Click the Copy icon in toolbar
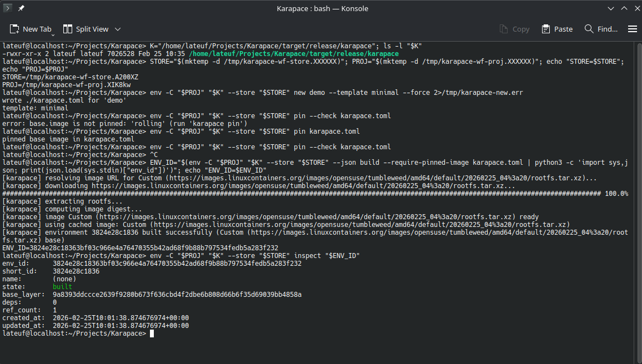This screenshot has width=642, height=364. coord(504,29)
